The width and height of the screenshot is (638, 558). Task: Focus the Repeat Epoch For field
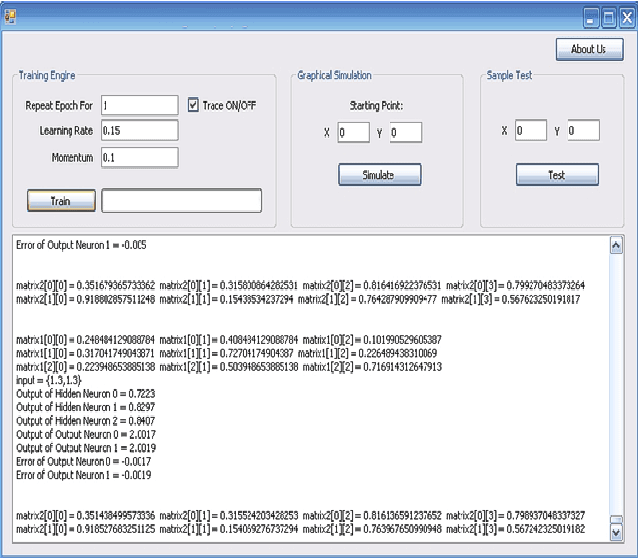(x=140, y=105)
